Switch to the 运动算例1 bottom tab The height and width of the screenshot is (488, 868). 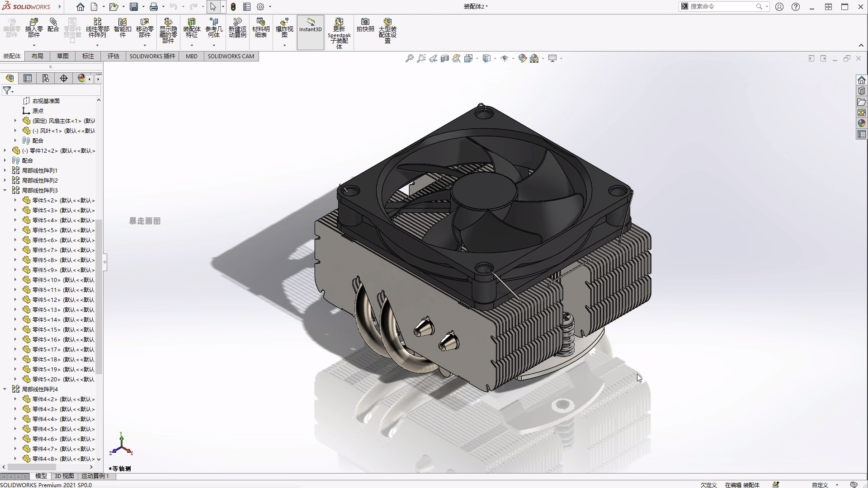click(94, 476)
